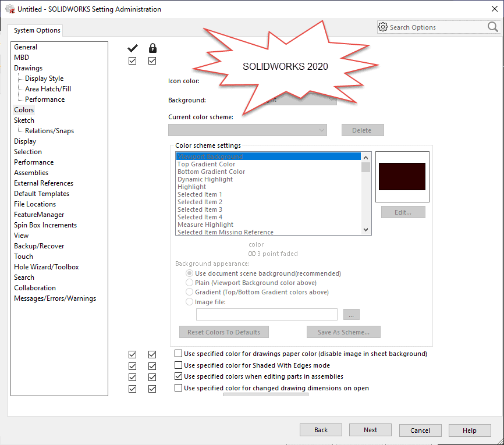Uncheck 'Use specified colors when editing parts in assemblies'

(179, 376)
